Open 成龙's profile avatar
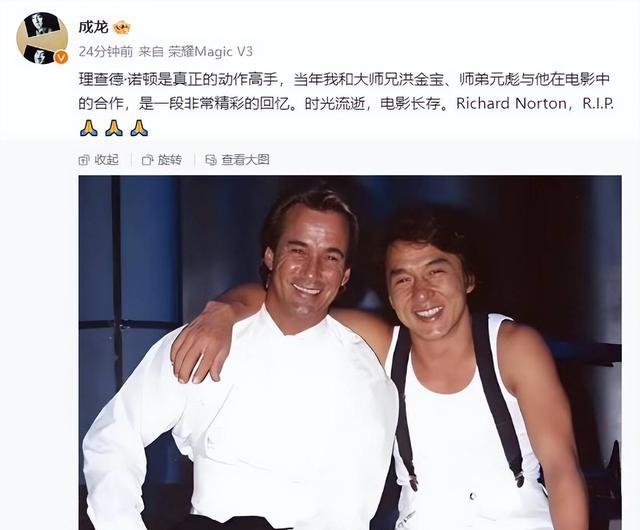Screen dimensions: 640x530 point(42,38)
